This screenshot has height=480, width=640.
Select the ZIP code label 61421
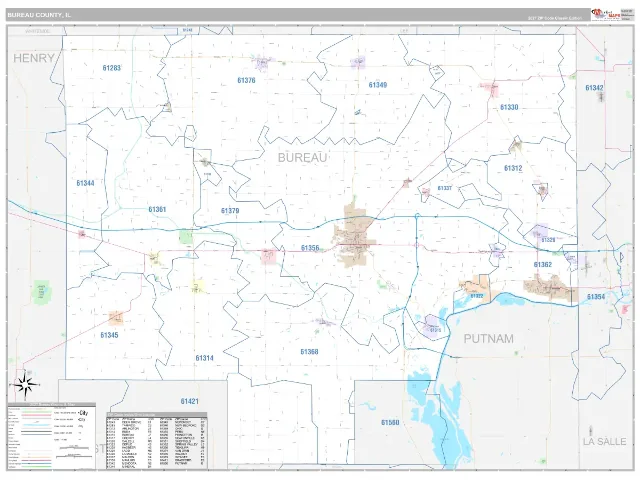[x=189, y=401]
